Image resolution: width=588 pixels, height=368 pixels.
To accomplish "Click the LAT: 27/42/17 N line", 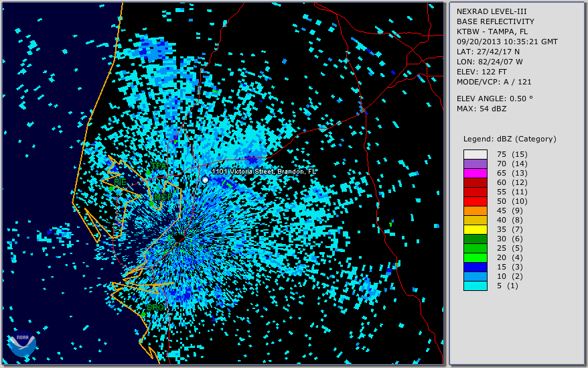I will pyautogui.click(x=488, y=52).
